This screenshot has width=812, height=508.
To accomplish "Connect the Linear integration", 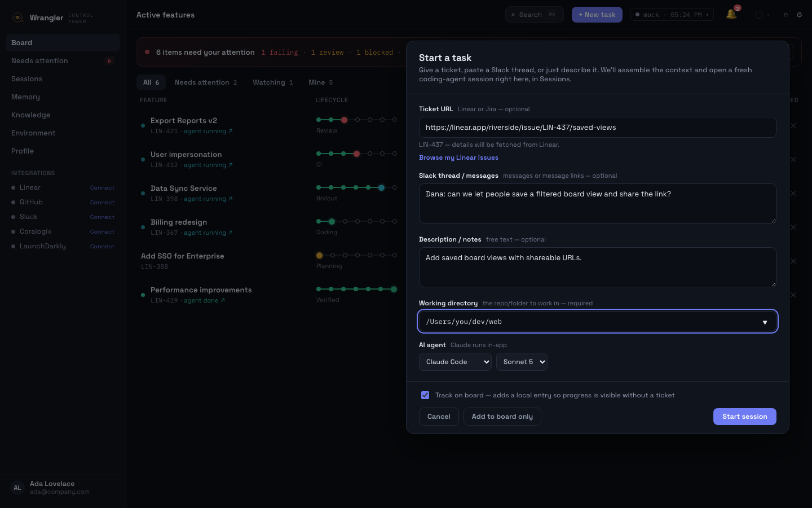I will click(102, 187).
